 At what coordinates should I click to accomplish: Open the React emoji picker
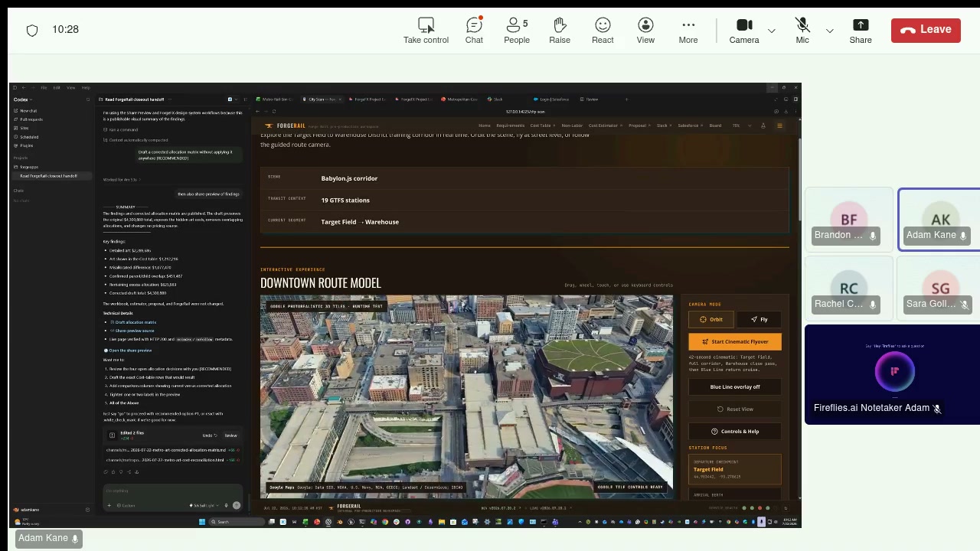[603, 30]
